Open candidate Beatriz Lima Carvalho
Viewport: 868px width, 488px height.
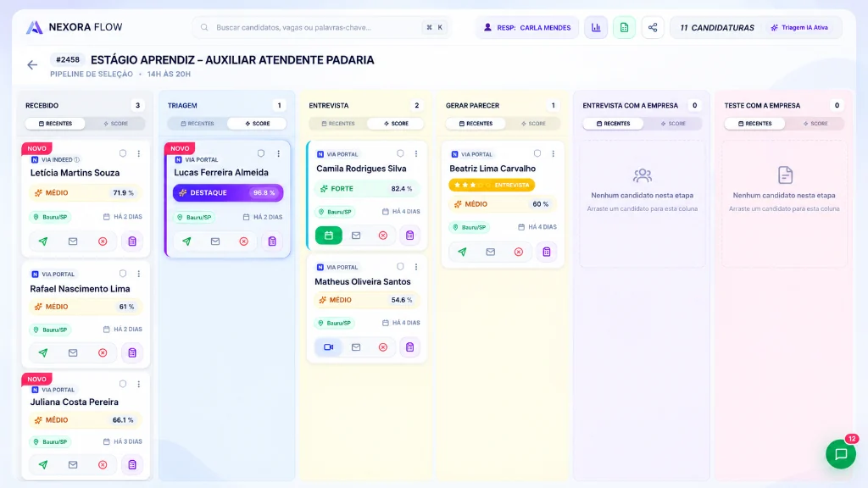(492, 169)
